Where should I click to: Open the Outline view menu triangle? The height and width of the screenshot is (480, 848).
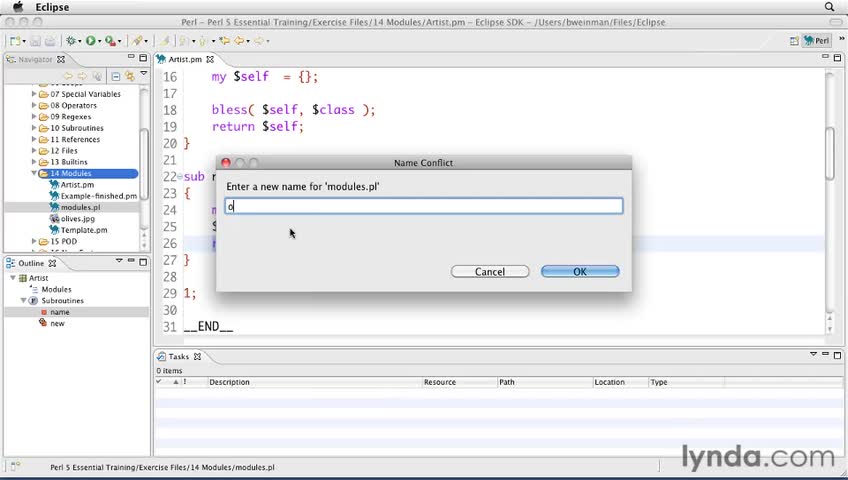coord(119,261)
